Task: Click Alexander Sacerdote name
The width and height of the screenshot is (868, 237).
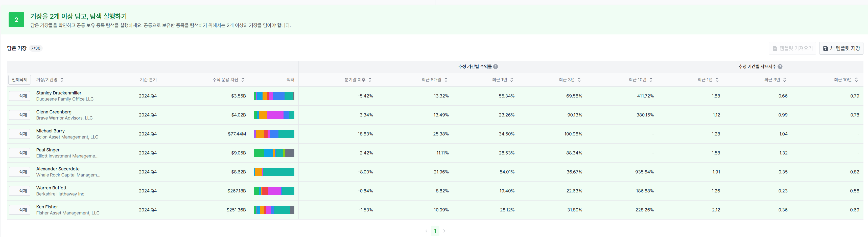Action: [58, 169]
